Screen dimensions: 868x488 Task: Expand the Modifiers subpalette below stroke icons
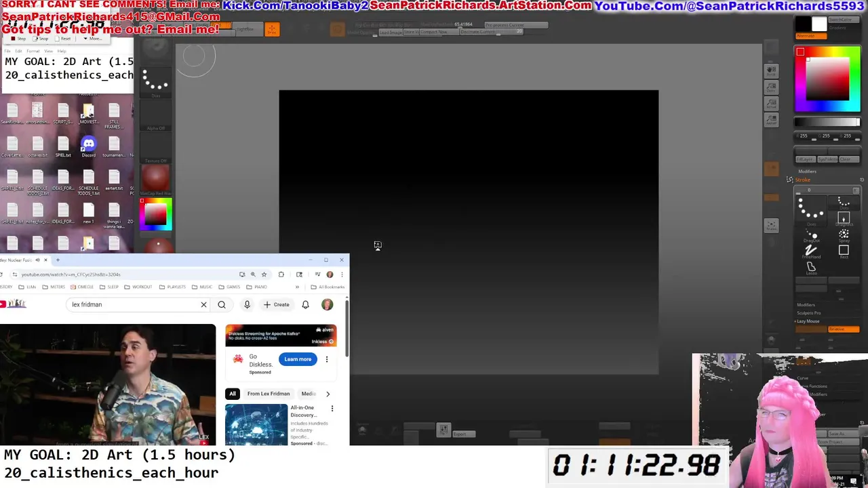(806, 305)
